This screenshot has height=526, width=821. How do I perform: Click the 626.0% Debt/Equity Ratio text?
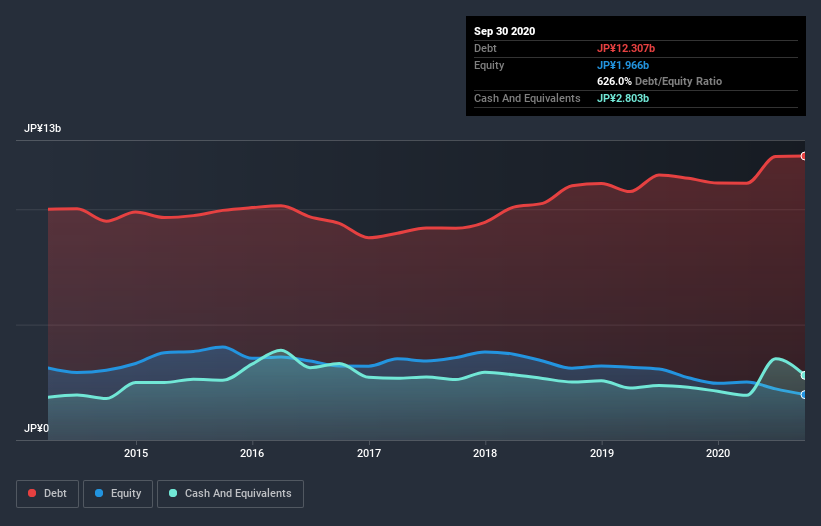click(660, 82)
